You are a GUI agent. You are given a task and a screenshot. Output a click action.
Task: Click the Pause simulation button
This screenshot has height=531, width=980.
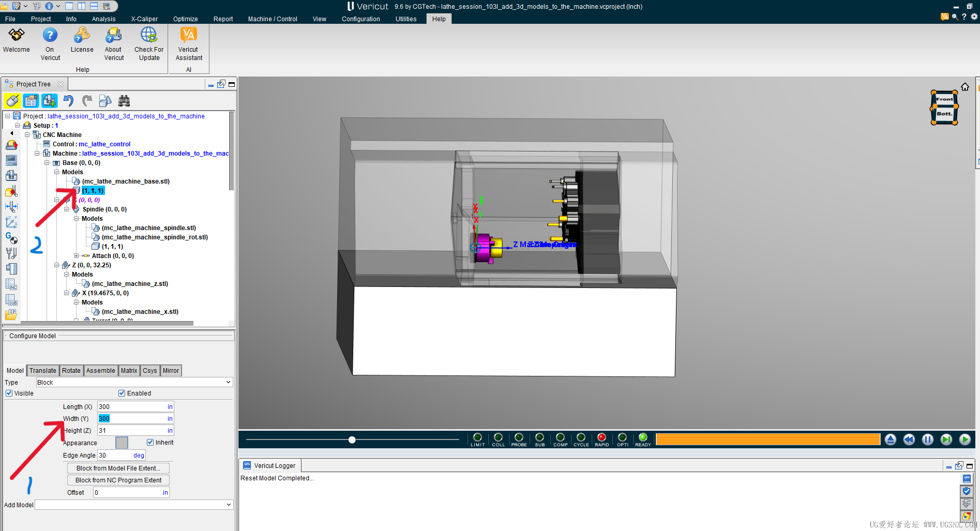pos(928,439)
